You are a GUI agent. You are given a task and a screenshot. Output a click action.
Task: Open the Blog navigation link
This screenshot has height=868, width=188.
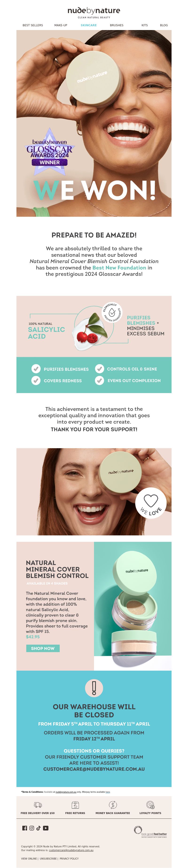click(x=164, y=25)
